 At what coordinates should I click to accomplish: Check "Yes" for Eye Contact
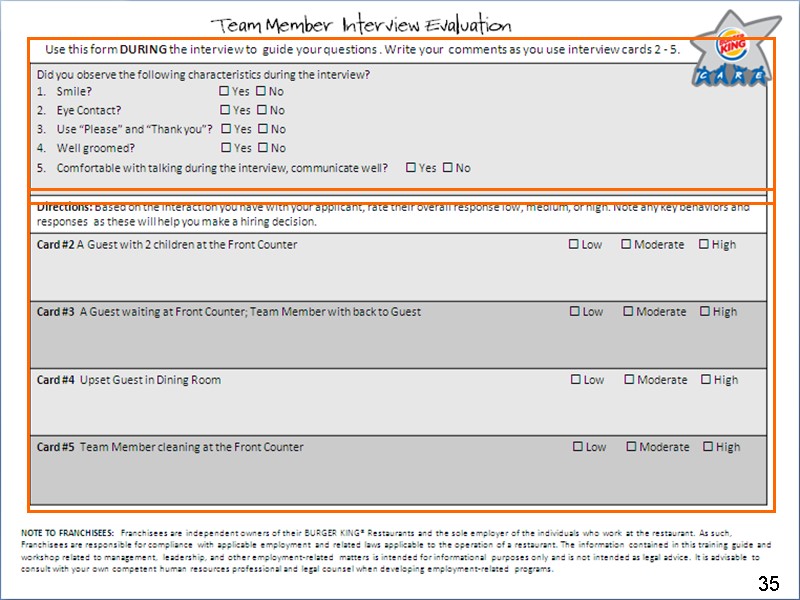[x=225, y=110]
